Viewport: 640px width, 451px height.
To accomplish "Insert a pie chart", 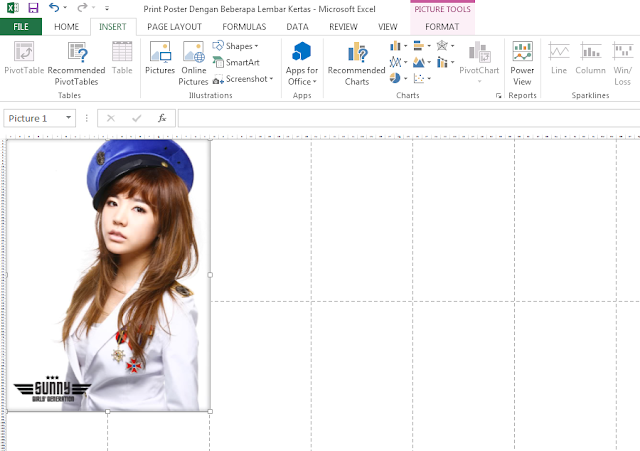I will (395, 78).
